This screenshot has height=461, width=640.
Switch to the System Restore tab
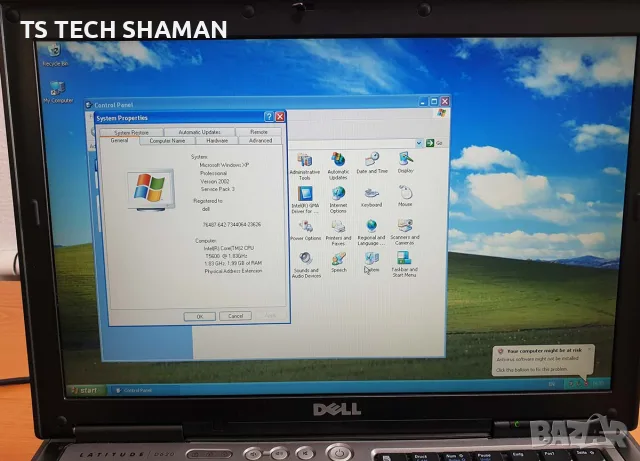(x=131, y=132)
